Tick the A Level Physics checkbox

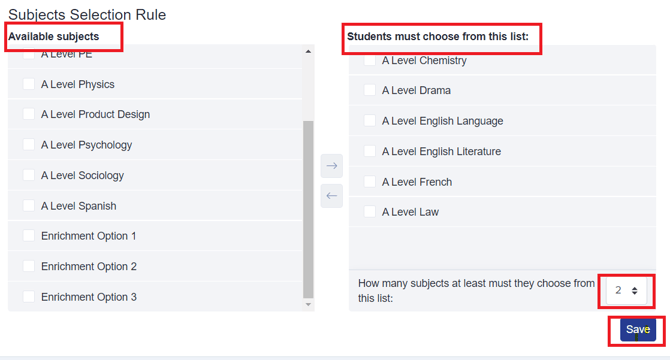29,84
